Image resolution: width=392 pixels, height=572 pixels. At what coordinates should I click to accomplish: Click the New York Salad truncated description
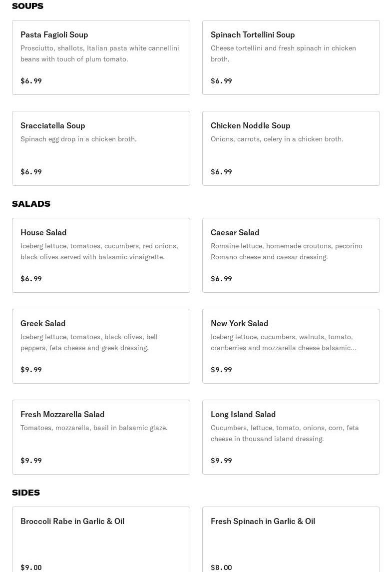click(283, 342)
